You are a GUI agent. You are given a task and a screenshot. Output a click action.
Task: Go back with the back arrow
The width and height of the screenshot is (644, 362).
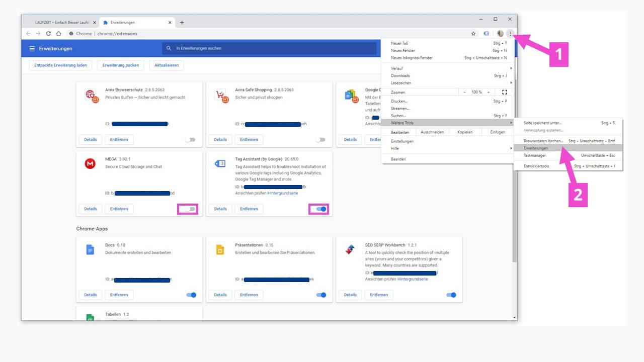point(28,34)
